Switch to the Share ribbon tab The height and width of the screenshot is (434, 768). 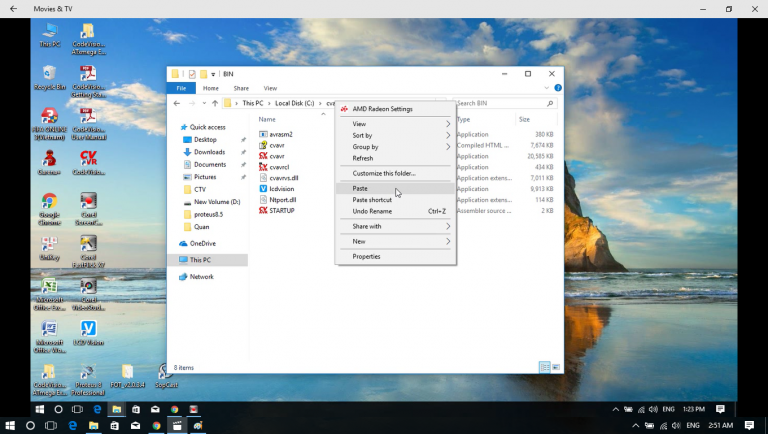pos(241,88)
